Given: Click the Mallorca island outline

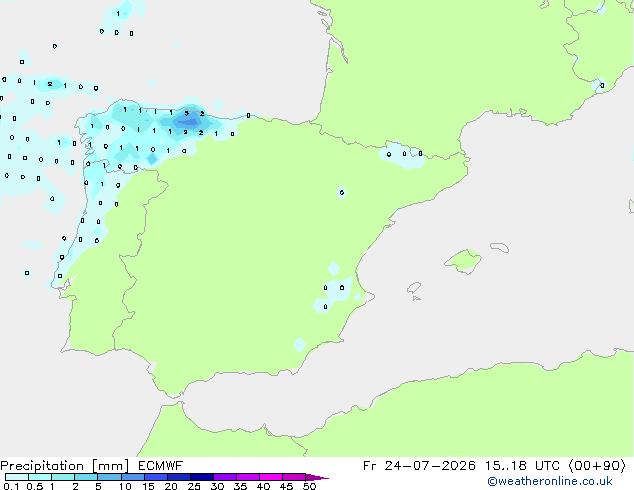Looking at the screenshot, I should click(463, 261).
